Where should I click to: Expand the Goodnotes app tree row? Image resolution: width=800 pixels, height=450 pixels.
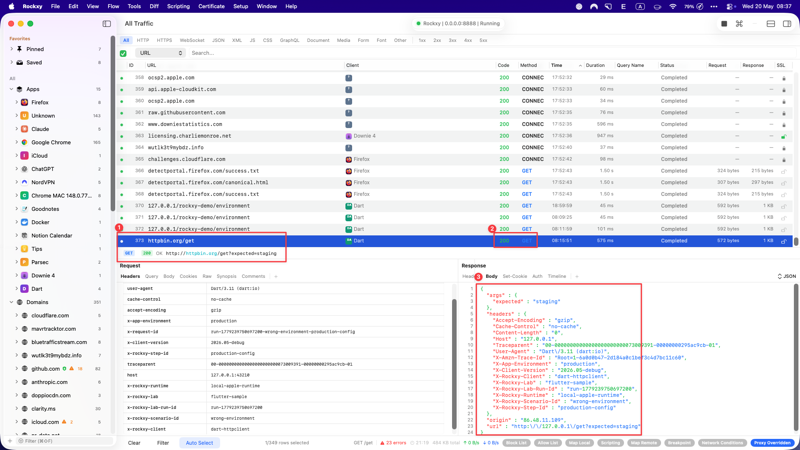point(16,209)
